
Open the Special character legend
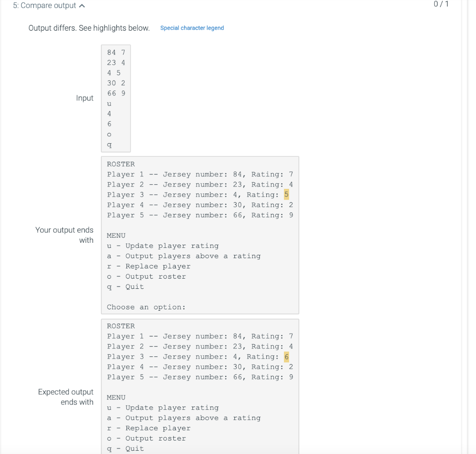[x=192, y=28]
